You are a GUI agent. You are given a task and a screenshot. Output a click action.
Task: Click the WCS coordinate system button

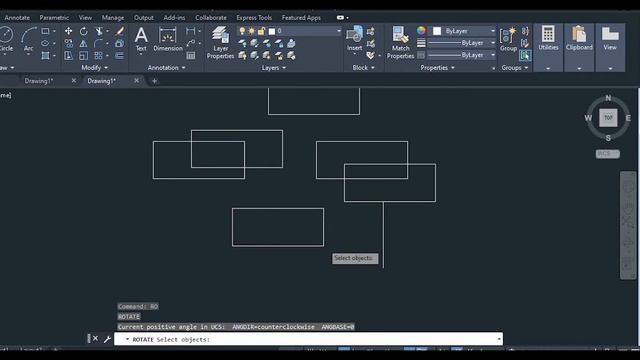click(607, 154)
